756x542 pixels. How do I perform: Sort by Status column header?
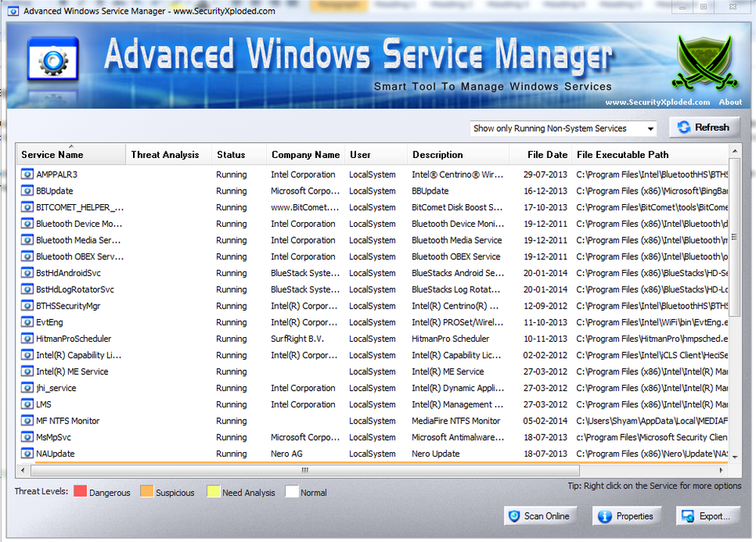239,154
